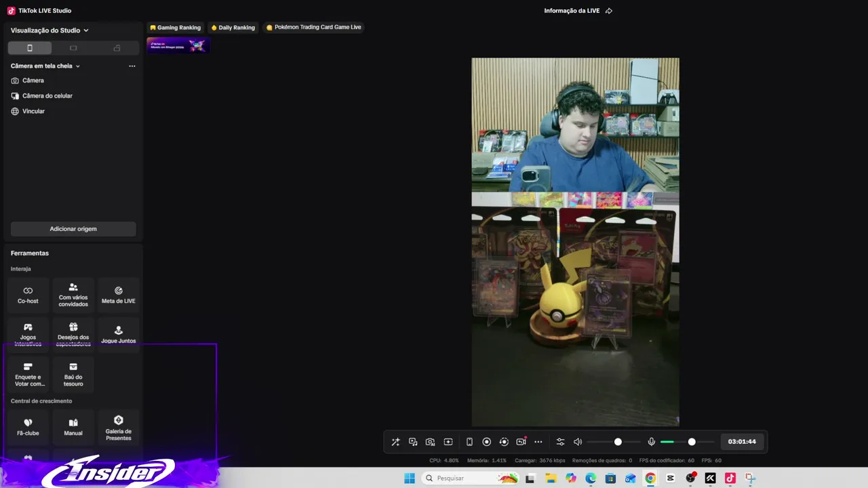Open Meta de LIVE tool
Viewport: 868px width, 488px height.
pyautogui.click(x=119, y=295)
